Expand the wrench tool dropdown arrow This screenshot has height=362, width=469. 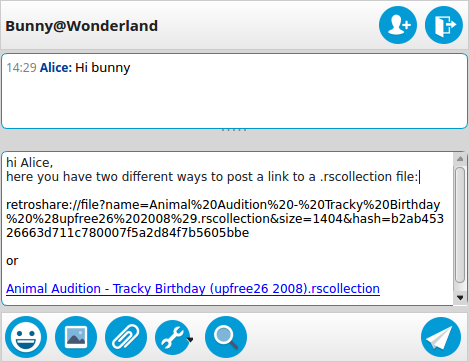pyautogui.click(x=191, y=340)
